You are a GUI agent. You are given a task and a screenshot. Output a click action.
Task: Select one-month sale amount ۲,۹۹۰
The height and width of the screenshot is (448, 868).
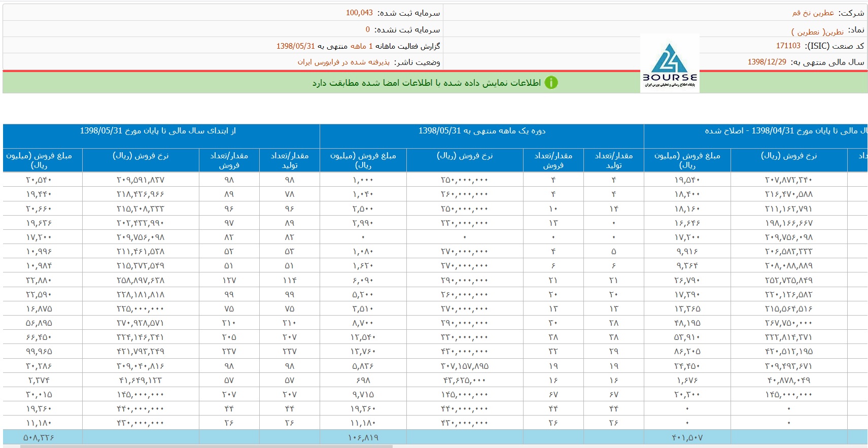363,223
